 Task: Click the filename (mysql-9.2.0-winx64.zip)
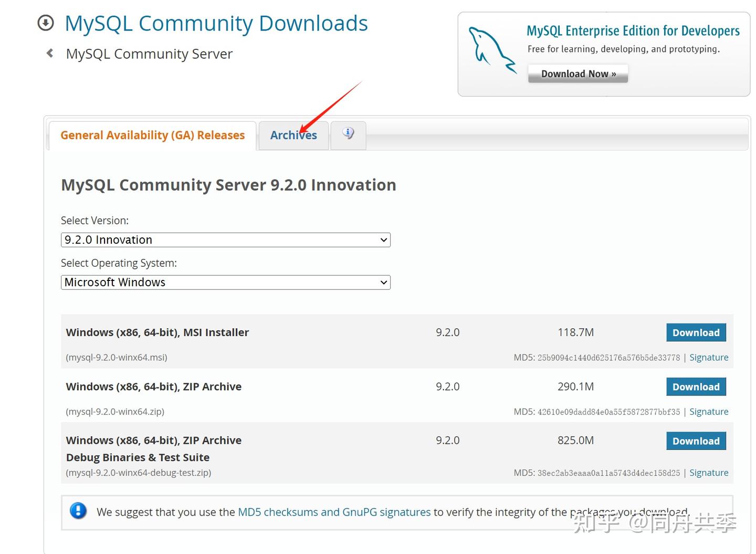[x=115, y=412]
